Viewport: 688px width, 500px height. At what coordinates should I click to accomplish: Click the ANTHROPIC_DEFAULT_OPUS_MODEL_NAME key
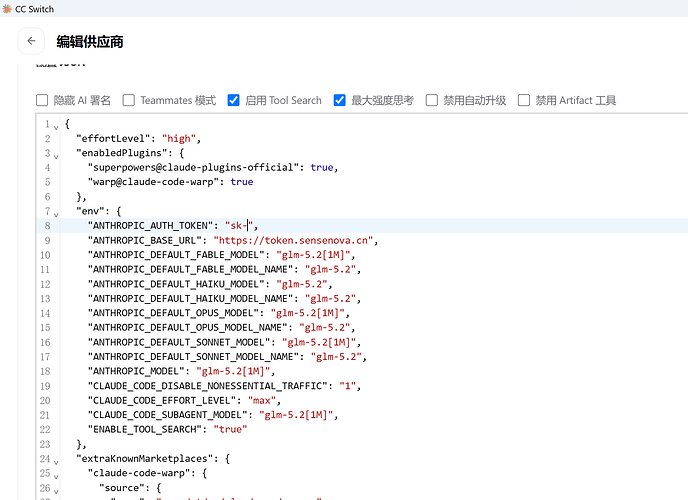pyautogui.click(x=187, y=328)
